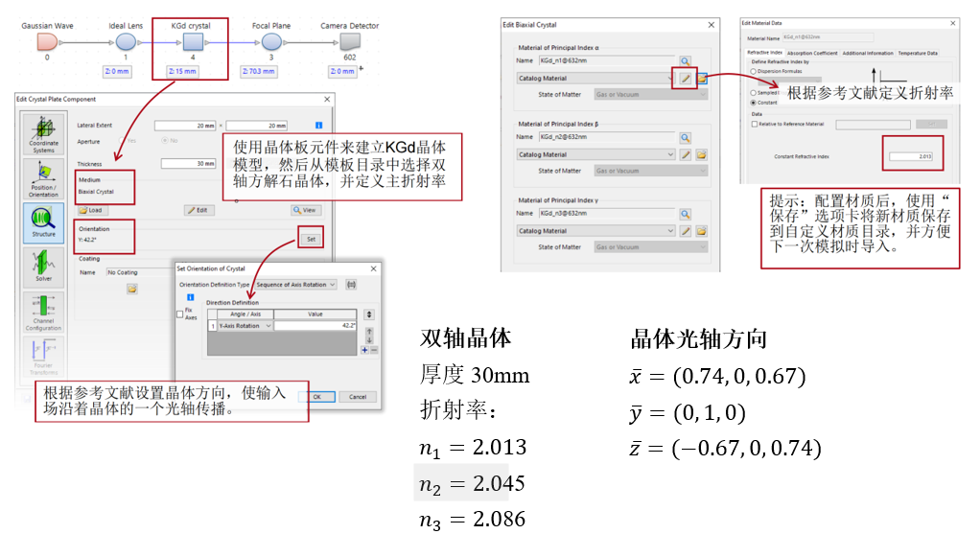The height and width of the screenshot is (534, 980).
Task: Open the Fourier Transforms page
Action: tap(43, 356)
